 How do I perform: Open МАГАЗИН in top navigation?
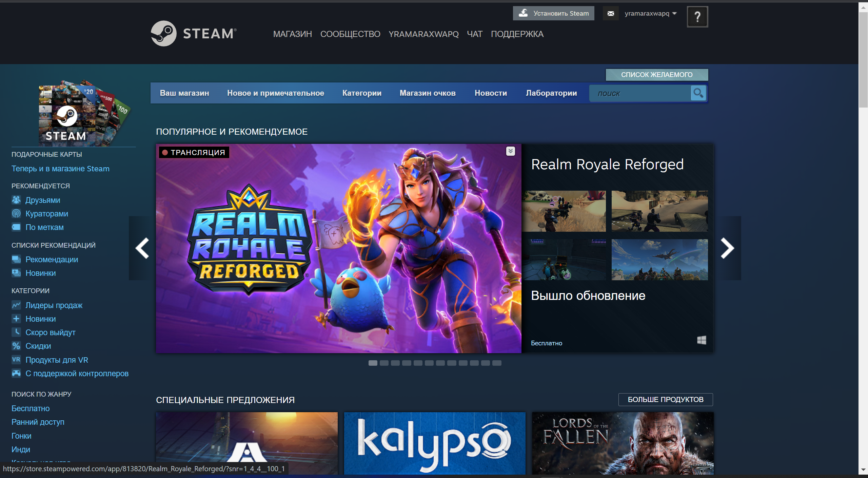point(293,34)
